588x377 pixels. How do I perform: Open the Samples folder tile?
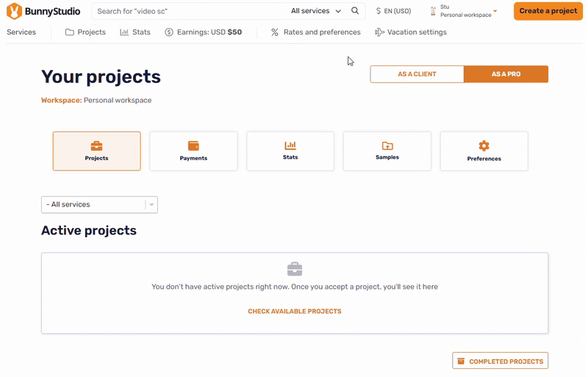pyautogui.click(x=387, y=151)
